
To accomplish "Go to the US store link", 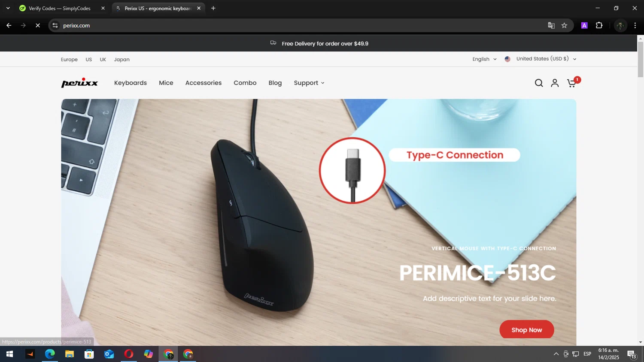I will 89,60.
